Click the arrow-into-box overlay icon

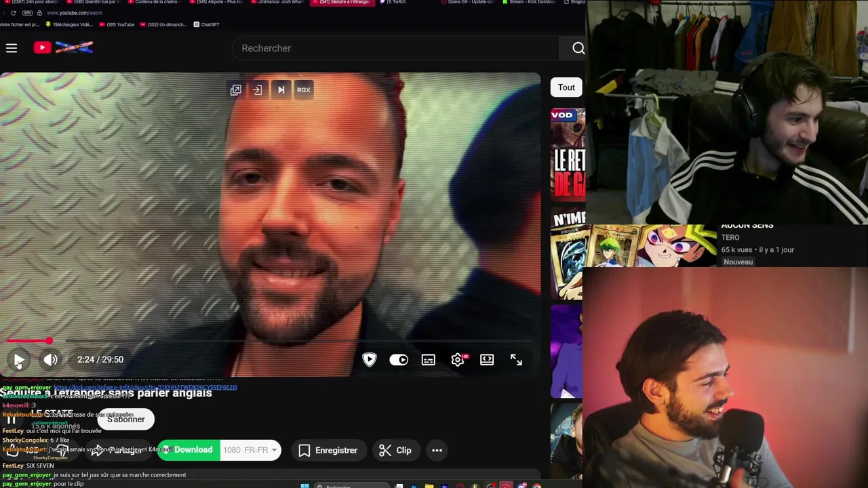[x=258, y=89]
